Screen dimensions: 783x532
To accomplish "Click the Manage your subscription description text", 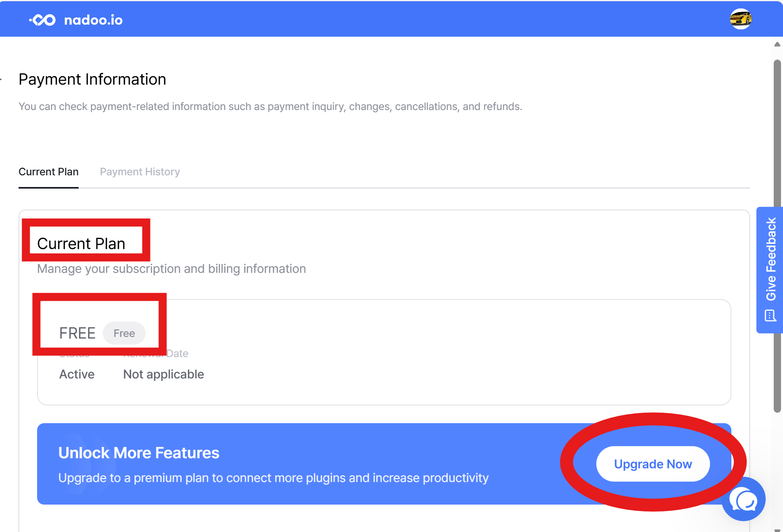I will click(171, 269).
